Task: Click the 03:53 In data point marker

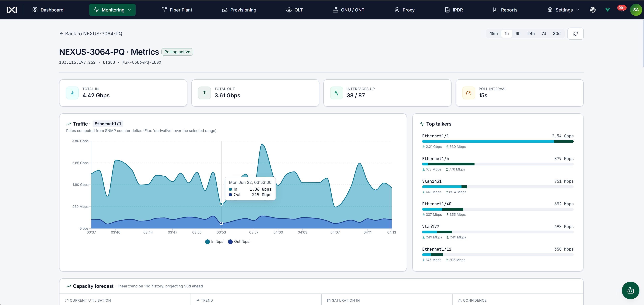Action: tap(221, 204)
